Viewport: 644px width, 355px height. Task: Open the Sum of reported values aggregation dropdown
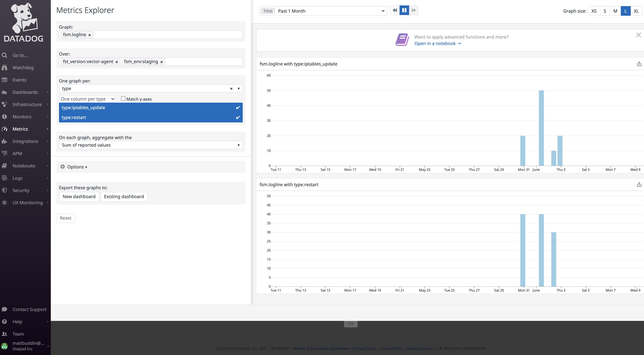[150, 145]
